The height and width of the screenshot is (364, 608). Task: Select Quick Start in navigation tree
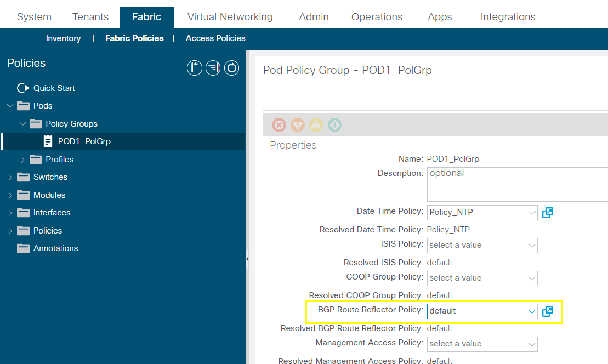[x=54, y=88]
